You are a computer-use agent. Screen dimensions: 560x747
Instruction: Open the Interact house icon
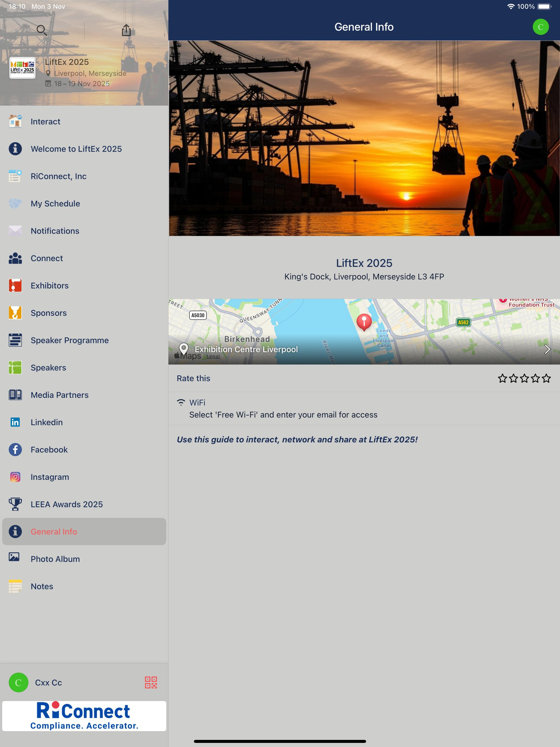(15, 121)
